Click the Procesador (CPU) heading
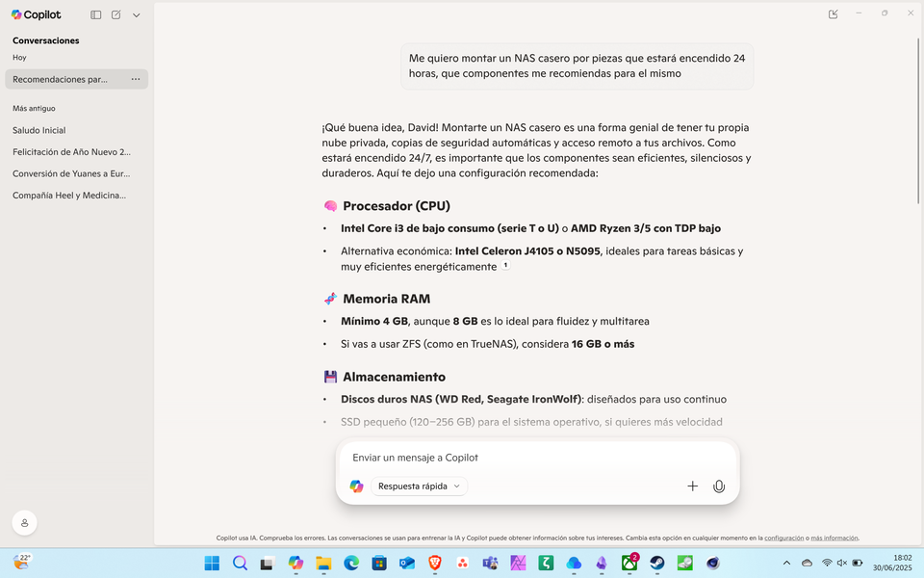This screenshot has height=578, width=924. [396, 206]
